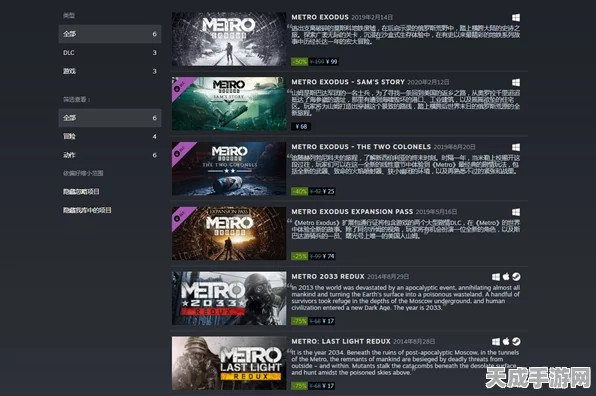Image resolution: width=596 pixels, height=396 pixels.
Task: Click the Windows icon on Two Colonels row
Action: 515,147
